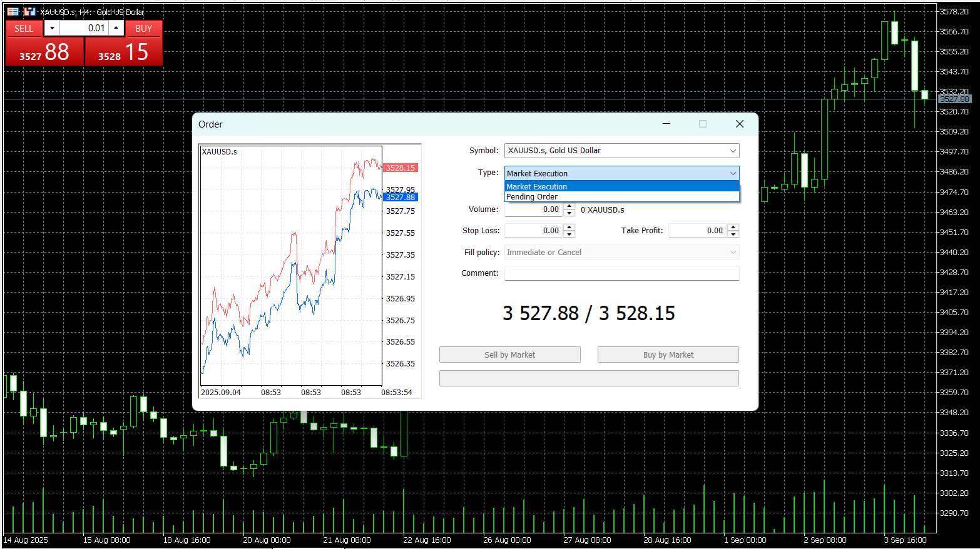Click the blue bid price label 3527.88
This screenshot has width=980, height=549.
(401, 197)
